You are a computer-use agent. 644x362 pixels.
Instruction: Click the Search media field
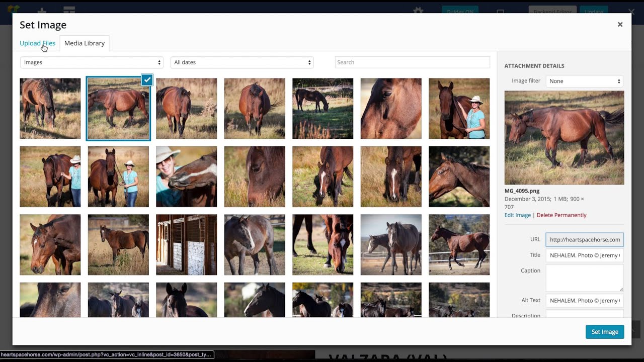[x=412, y=62]
